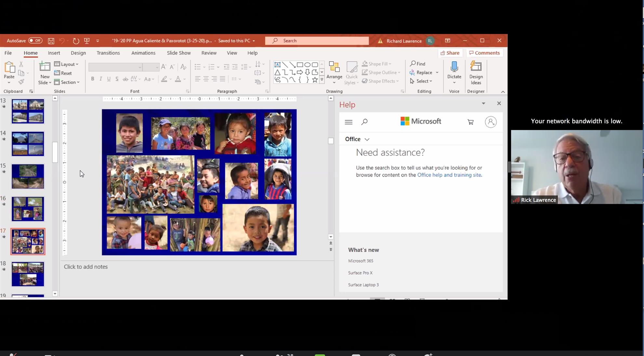Toggle AutoSave switch on

pos(35,41)
